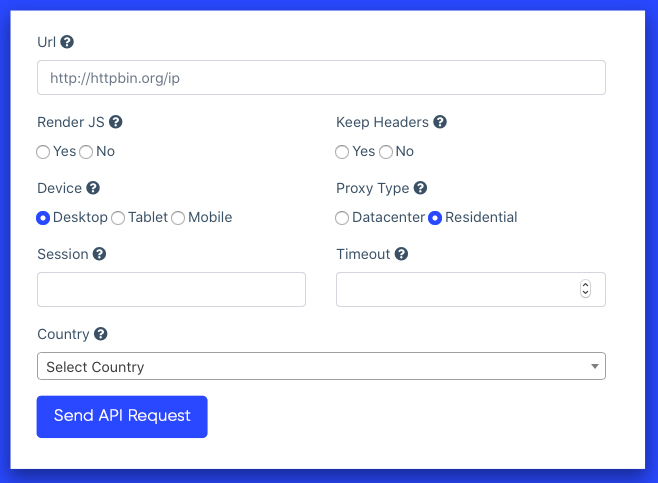Choose the Mobile device radio button
Viewport: 658px width, 483px height.
pyautogui.click(x=178, y=218)
